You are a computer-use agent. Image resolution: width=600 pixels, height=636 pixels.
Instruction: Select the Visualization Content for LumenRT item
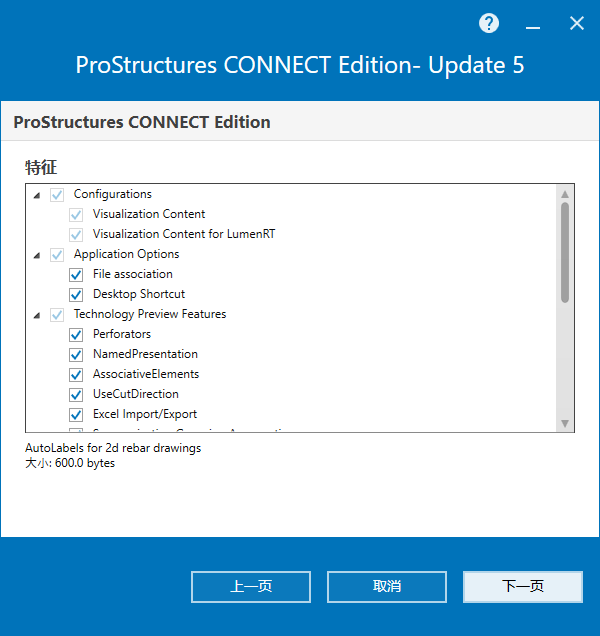pyautogui.click(x=184, y=234)
